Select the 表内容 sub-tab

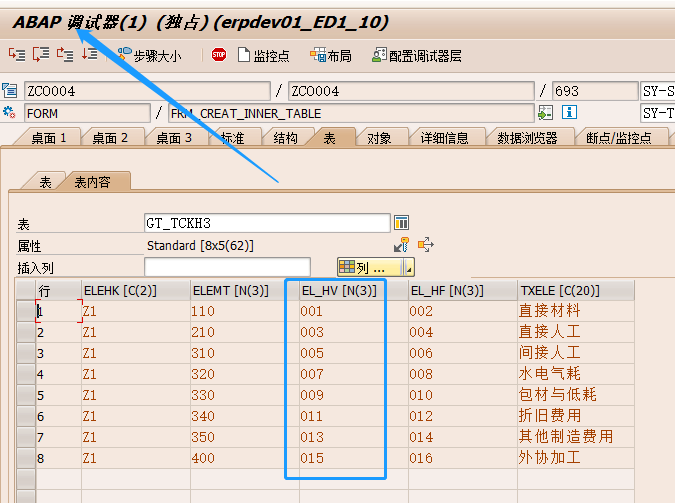pyautogui.click(x=93, y=182)
